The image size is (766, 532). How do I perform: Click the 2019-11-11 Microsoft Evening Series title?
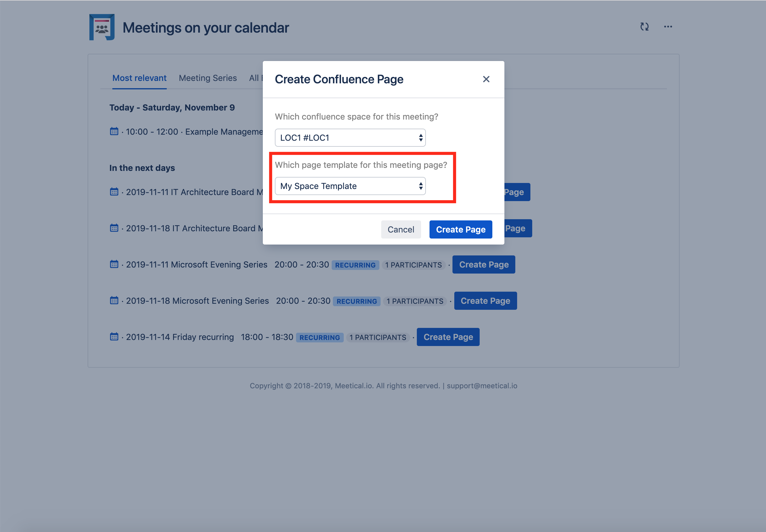coord(197,265)
